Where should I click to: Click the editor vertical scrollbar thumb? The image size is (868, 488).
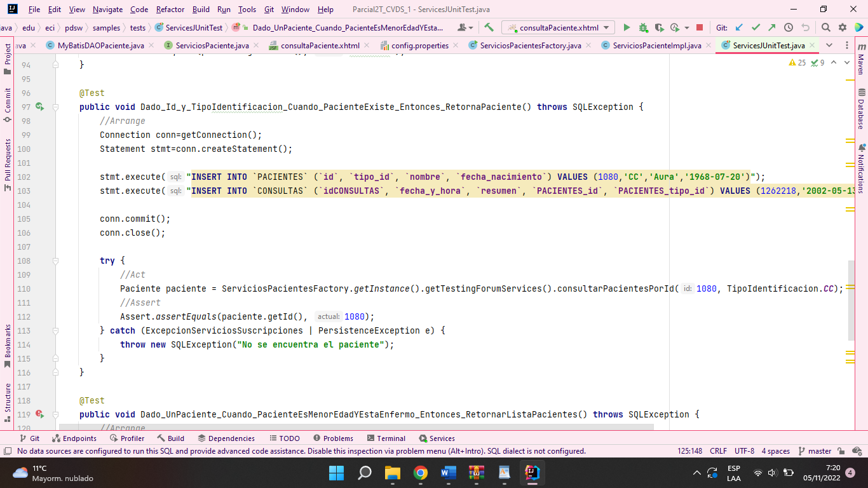coord(851,300)
